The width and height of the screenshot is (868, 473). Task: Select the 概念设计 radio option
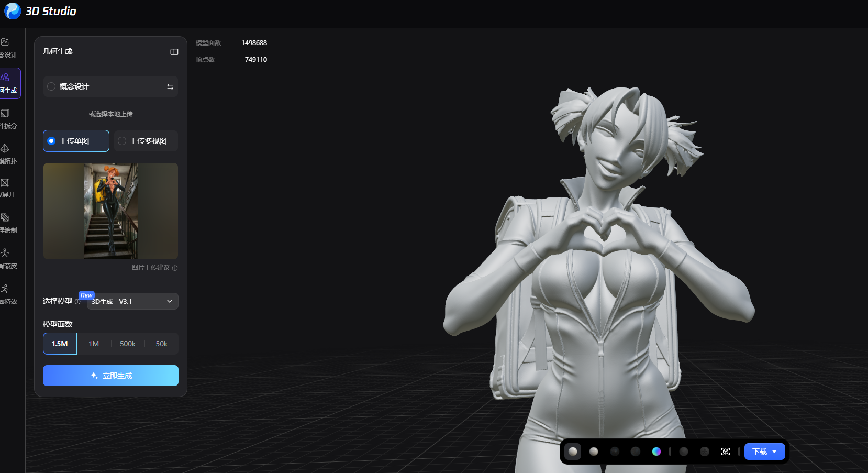coord(51,87)
